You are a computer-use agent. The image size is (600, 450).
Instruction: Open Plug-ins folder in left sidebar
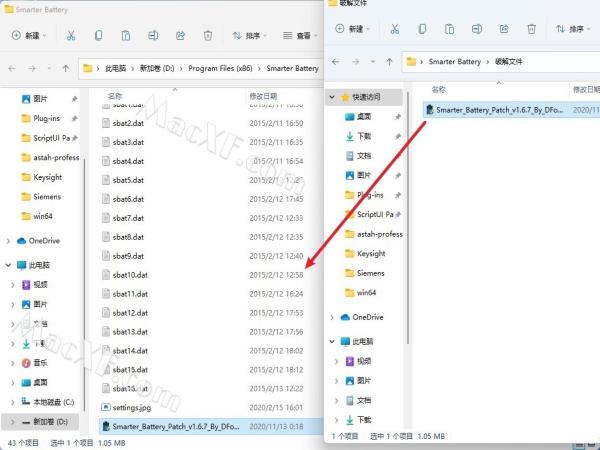(x=46, y=119)
